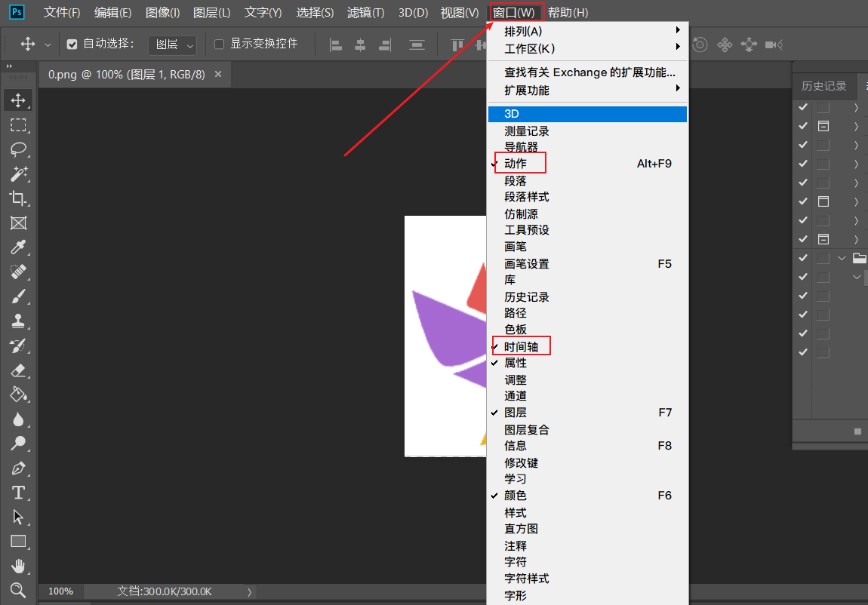Image resolution: width=868 pixels, height=605 pixels.
Task: Close the 0.png document tab
Action: tap(218, 75)
